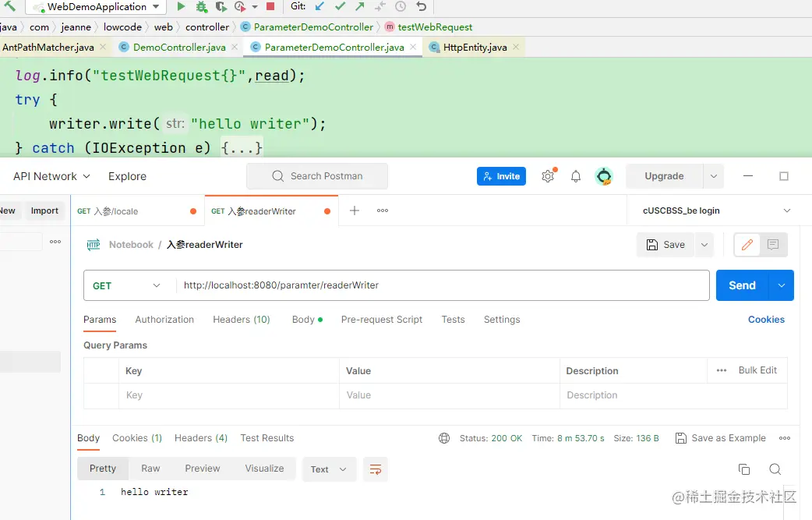Open the sidebar three-dot options
Viewport: 812px width, 520px height.
click(x=55, y=242)
